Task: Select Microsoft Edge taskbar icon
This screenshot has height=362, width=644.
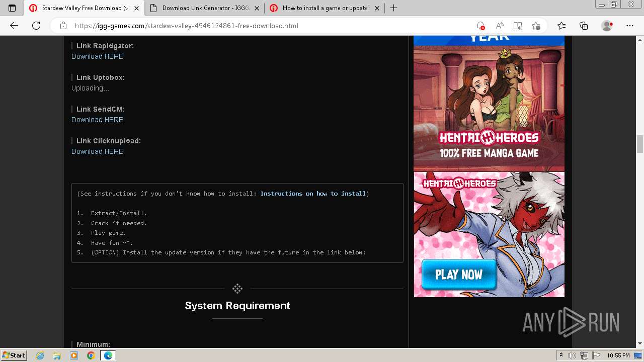Action: coord(108,355)
